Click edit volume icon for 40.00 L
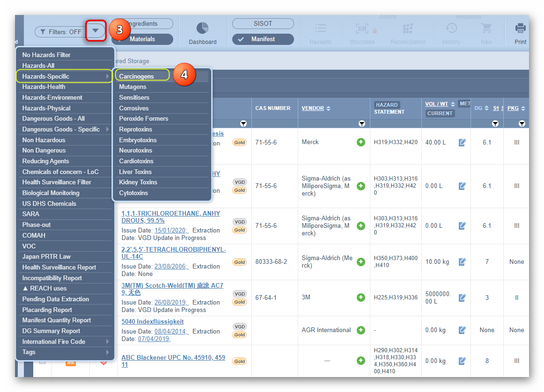Screen dimensions: 544x392 462,142
